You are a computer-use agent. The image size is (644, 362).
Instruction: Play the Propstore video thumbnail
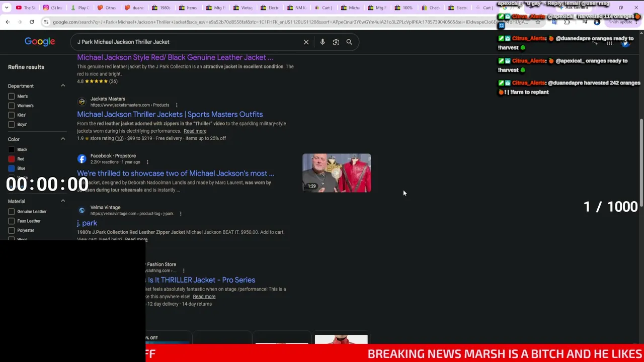coord(337,173)
